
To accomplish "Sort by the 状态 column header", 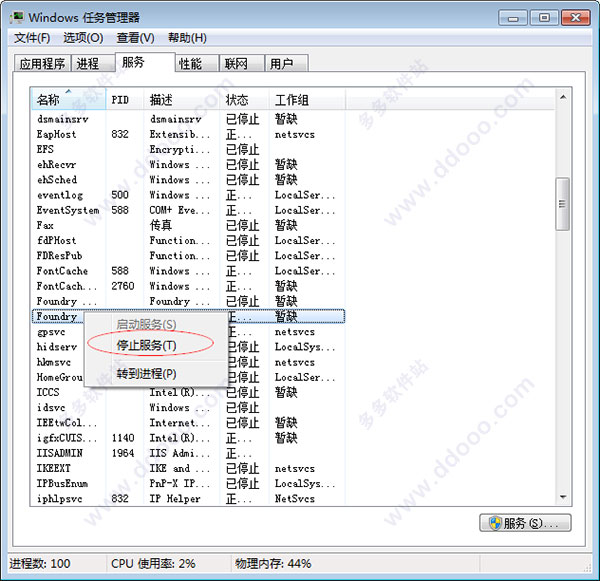I will [244, 100].
